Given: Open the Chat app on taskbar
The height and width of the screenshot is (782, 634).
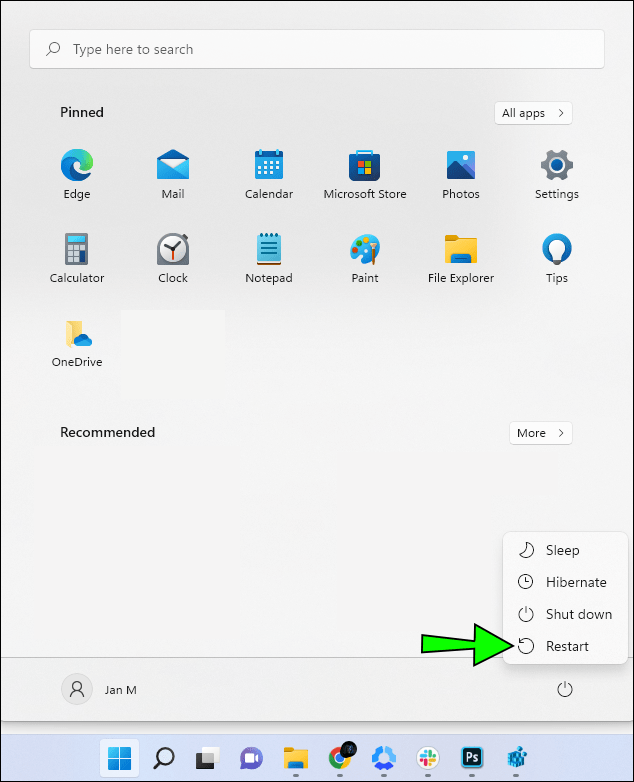Looking at the screenshot, I should (251, 758).
